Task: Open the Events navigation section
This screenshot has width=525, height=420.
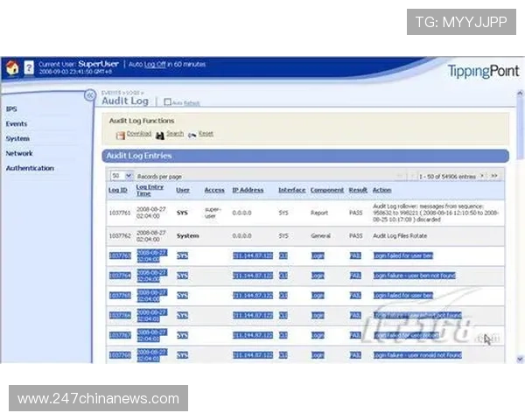Action: pos(17,124)
